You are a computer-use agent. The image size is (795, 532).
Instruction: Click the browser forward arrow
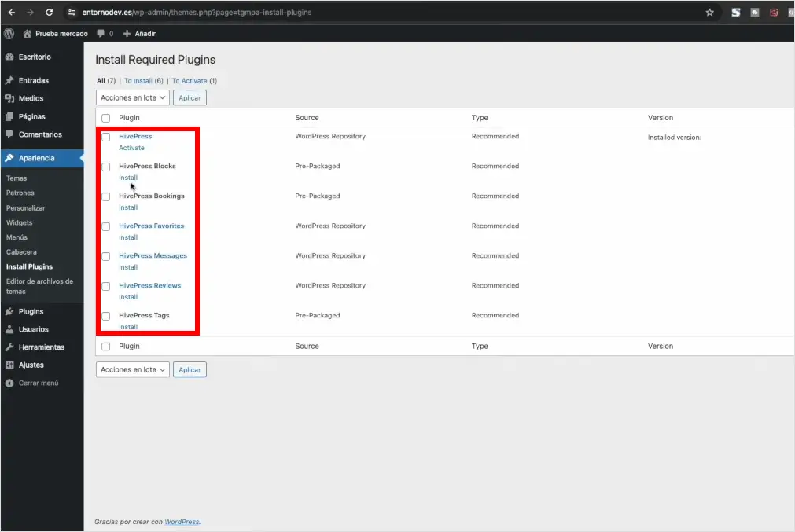[30, 12]
